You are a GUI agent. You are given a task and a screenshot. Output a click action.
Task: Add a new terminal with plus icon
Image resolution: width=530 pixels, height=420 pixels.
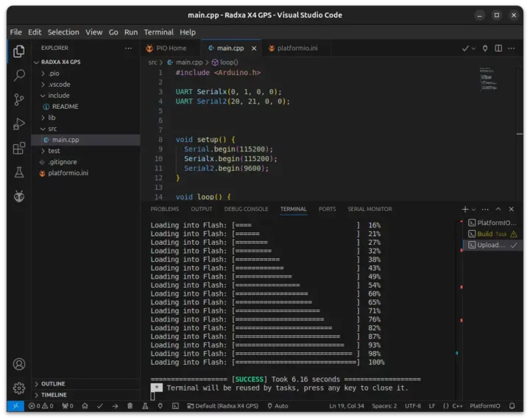[465, 210]
